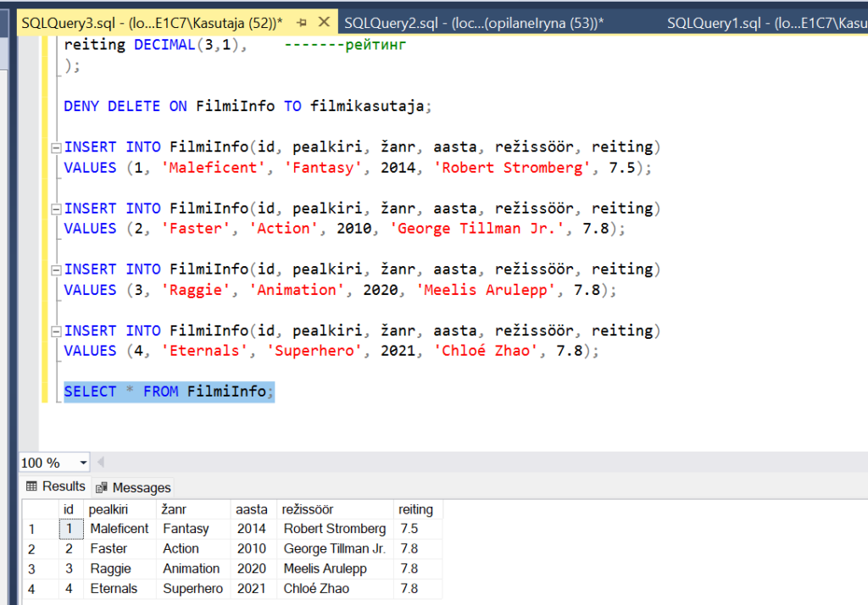Select result row 3 via its row header
This screenshot has height=605, width=868.
coord(41,569)
